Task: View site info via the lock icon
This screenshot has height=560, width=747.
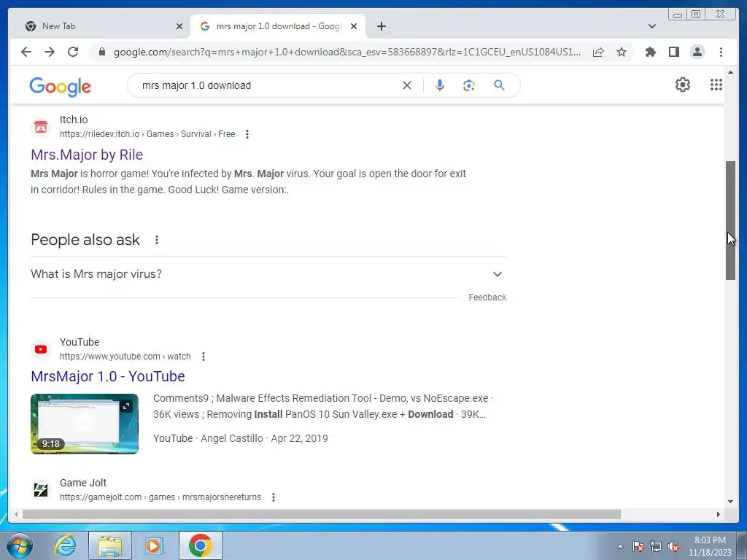Action: coord(101,52)
